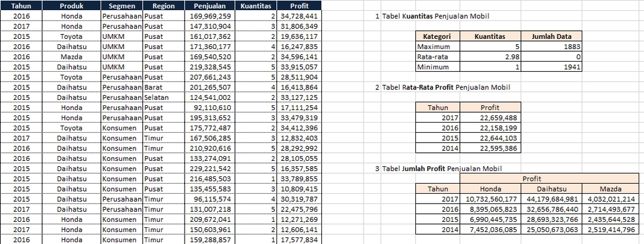Select the Kategori header cell
The height and width of the screenshot is (244, 644).
tap(437, 36)
